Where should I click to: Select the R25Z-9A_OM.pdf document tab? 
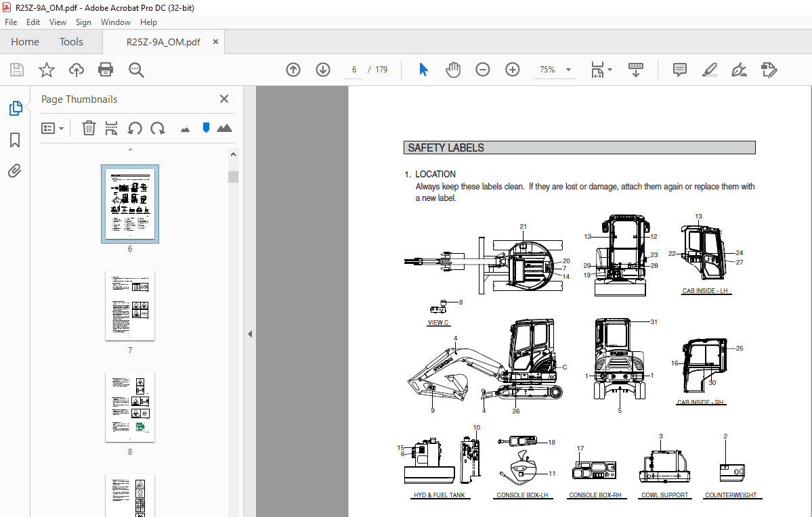(163, 42)
